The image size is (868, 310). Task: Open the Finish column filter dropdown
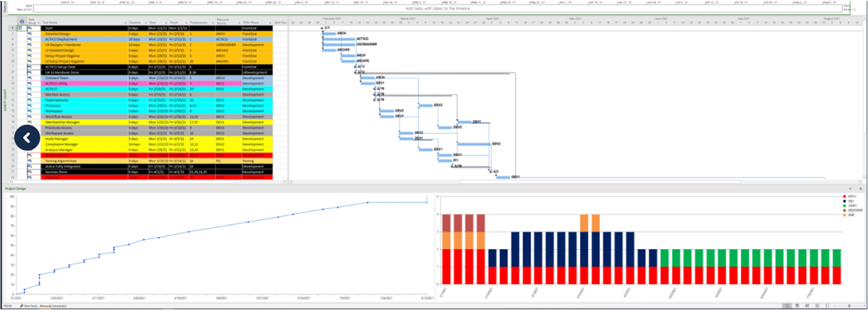(186, 22)
